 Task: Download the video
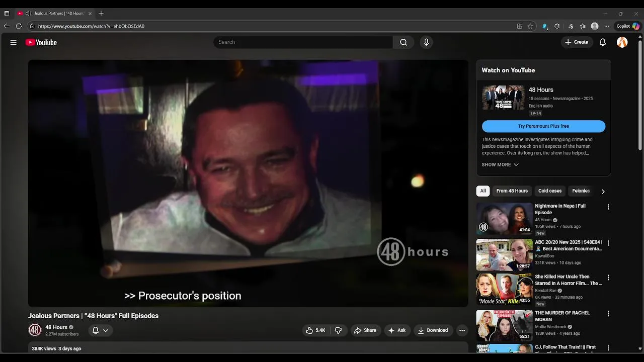(x=433, y=330)
